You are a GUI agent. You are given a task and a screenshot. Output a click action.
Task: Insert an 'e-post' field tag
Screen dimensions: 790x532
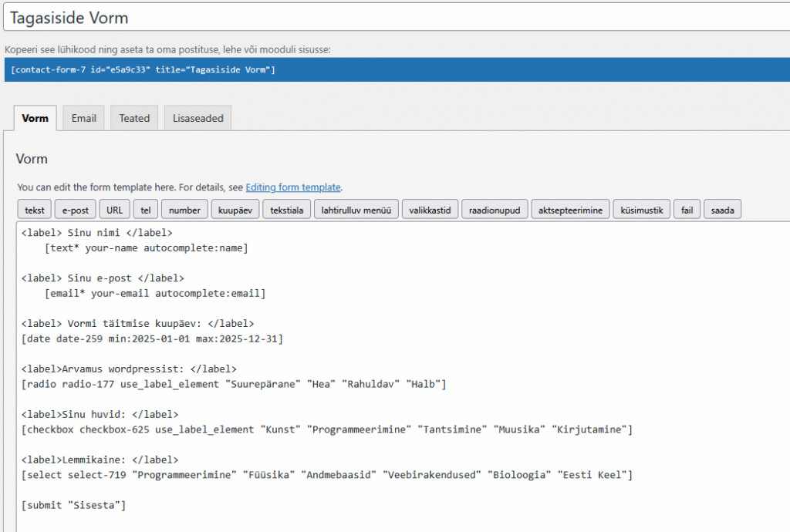(75, 210)
